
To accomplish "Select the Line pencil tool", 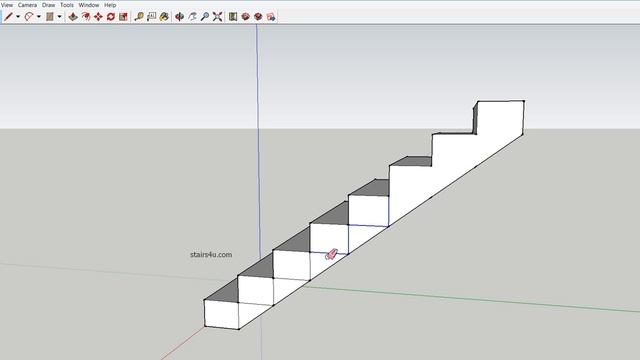I will (8, 17).
